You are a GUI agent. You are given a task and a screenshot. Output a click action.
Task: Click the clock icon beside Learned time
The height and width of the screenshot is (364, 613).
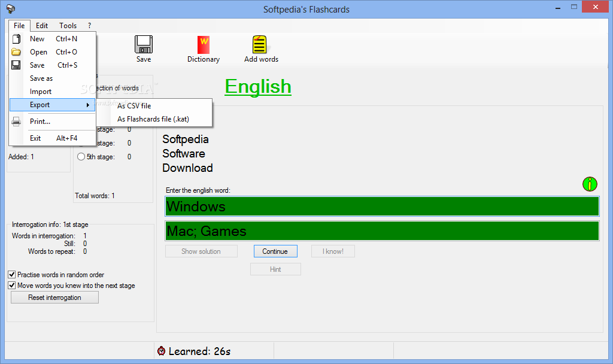[161, 351]
